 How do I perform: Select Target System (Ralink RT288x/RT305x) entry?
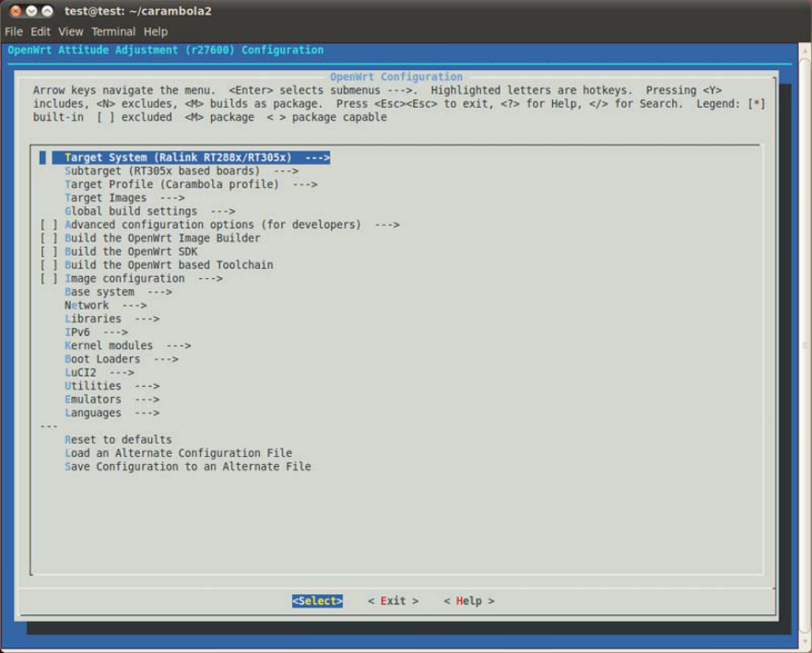pyautogui.click(x=191, y=157)
